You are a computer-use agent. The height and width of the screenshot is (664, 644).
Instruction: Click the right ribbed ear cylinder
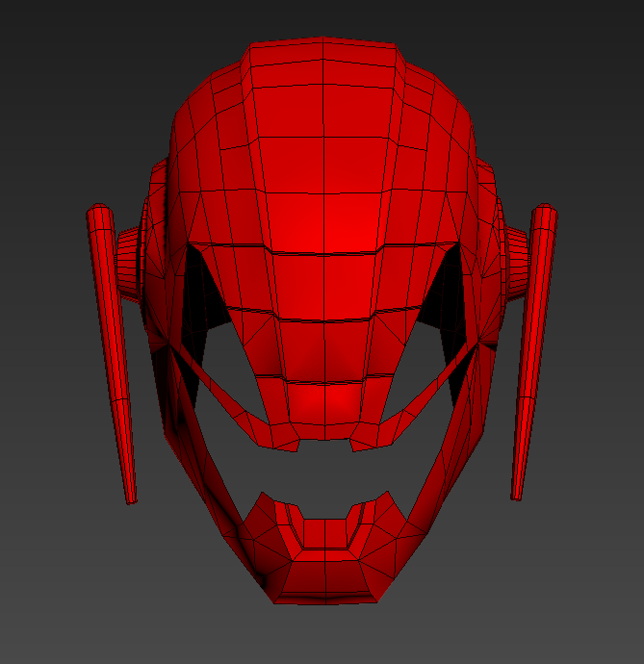pos(516,263)
